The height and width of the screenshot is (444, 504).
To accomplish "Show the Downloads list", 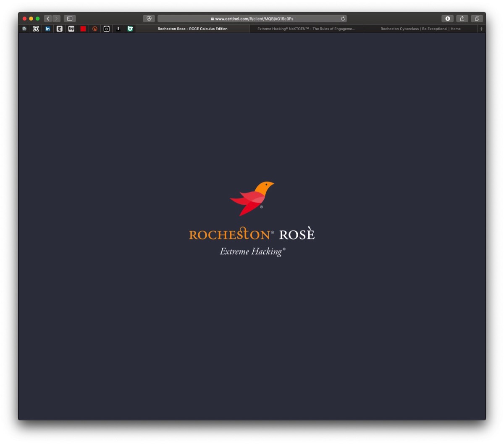I will (x=448, y=18).
